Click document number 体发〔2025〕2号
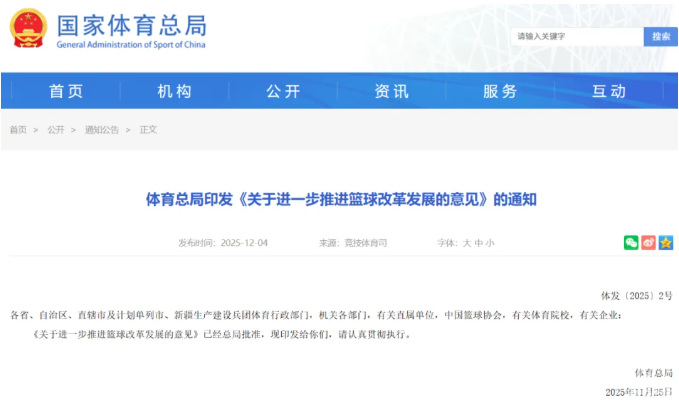The width and height of the screenshot is (679, 405). pyautogui.click(x=637, y=296)
